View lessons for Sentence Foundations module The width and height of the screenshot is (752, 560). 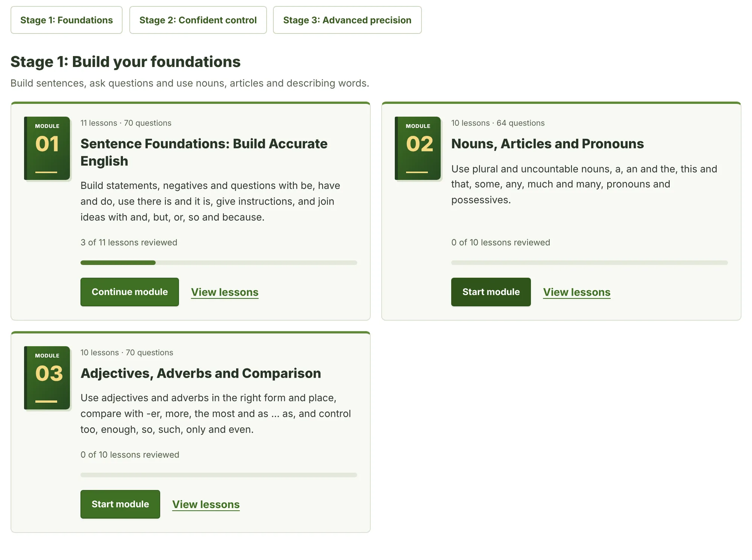click(225, 292)
